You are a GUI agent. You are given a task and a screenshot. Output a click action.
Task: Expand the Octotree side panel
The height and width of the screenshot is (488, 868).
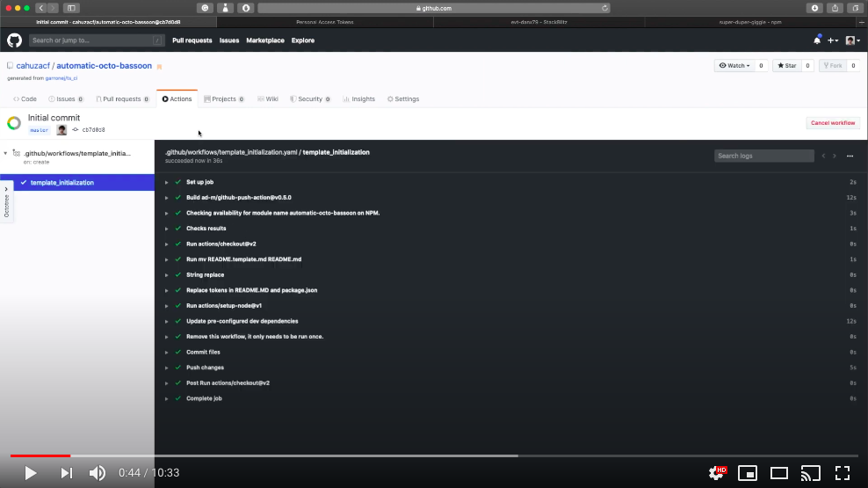6,203
